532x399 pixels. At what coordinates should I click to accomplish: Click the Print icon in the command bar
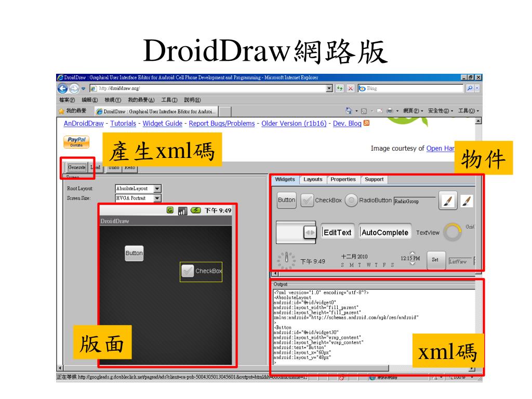pos(390,111)
